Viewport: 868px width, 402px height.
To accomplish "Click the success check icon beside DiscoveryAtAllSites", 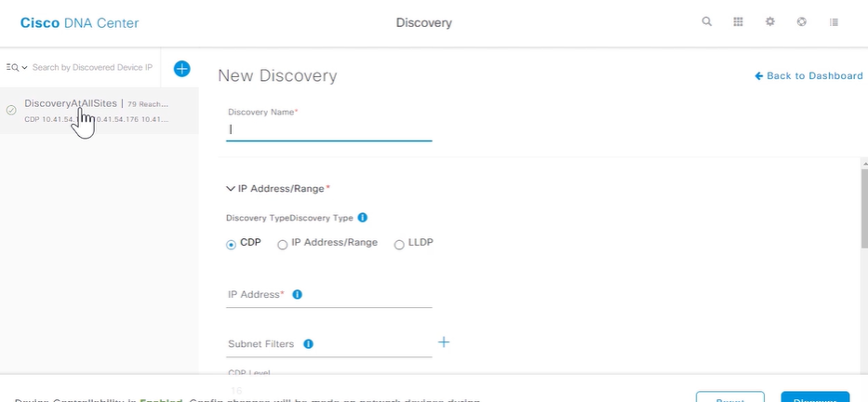I will pyautogui.click(x=11, y=110).
